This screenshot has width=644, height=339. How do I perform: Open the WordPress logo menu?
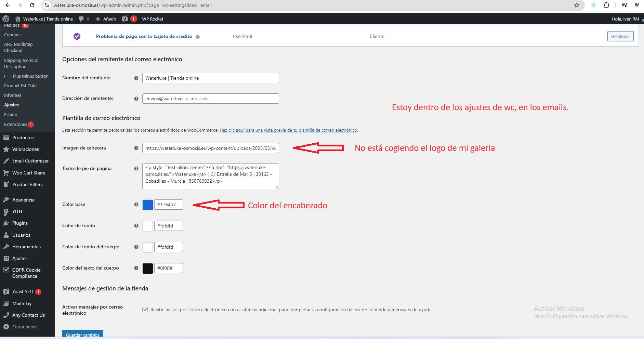[6, 19]
